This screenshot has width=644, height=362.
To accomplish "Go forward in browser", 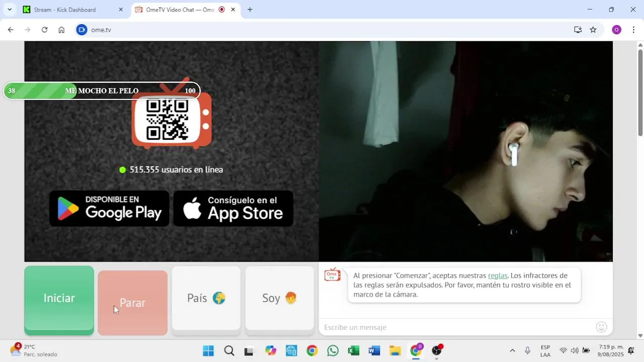I will (28, 30).
